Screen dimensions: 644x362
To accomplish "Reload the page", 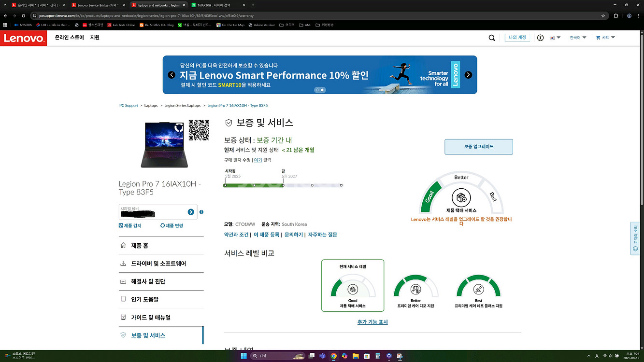I will [23, 15].
